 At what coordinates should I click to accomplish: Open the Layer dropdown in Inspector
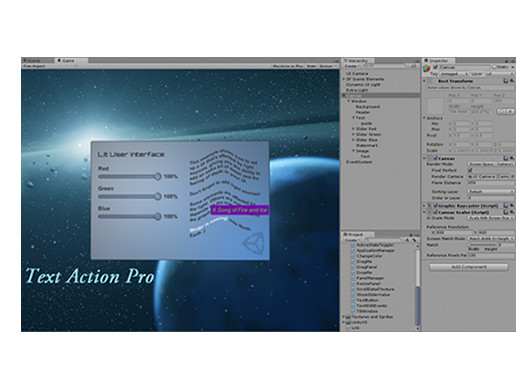[x=499, y=74]
